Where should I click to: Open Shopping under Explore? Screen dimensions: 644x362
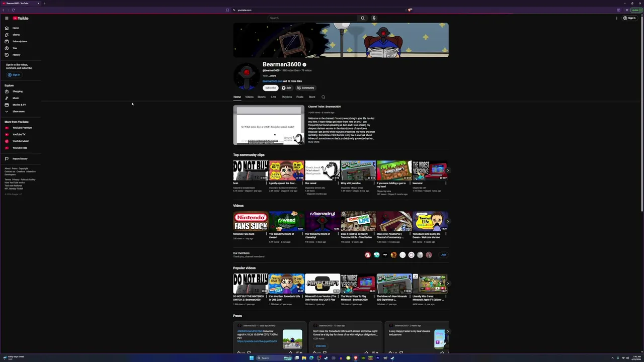point(17,92)
